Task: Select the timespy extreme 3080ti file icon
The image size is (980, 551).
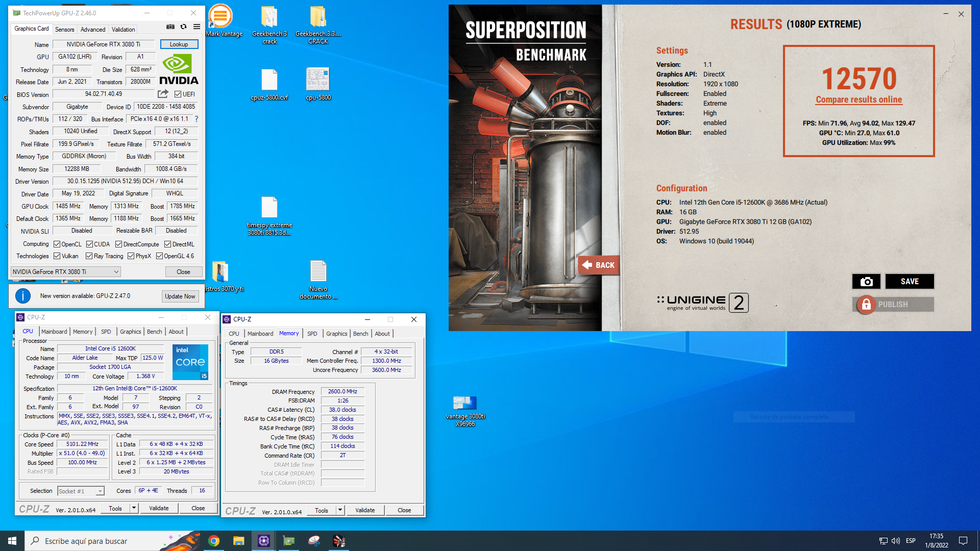Action: tap(269, 208)
